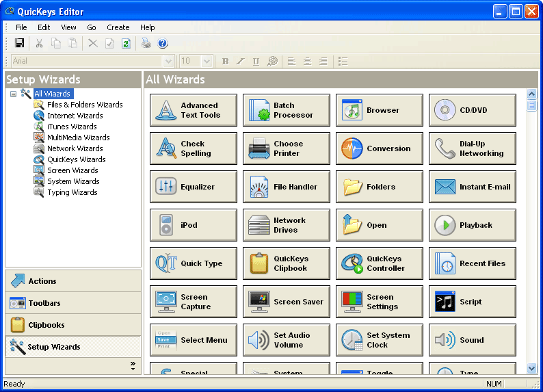The width and height of the screenshot is (543, 392).
Task: Select Network Wizards in the tree
Action: click(x=75, y=148)
